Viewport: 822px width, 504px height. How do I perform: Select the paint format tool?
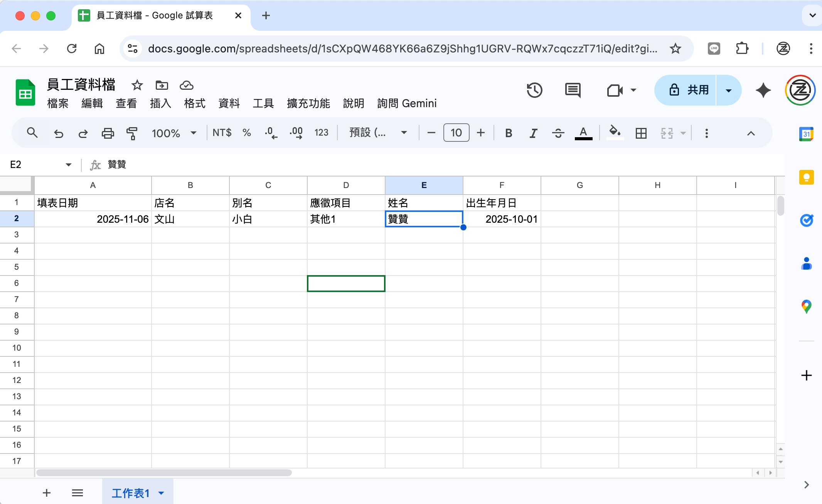132,133
